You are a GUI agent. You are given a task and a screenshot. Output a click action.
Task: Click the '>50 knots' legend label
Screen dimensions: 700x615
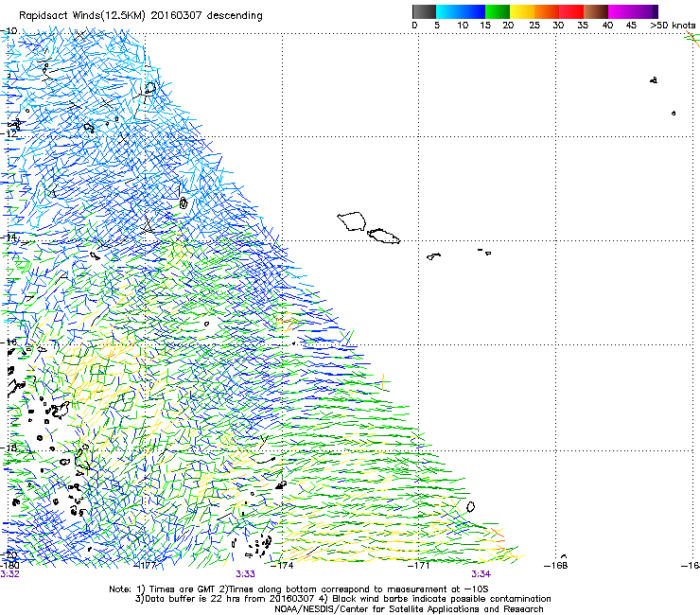click(673, 26)
